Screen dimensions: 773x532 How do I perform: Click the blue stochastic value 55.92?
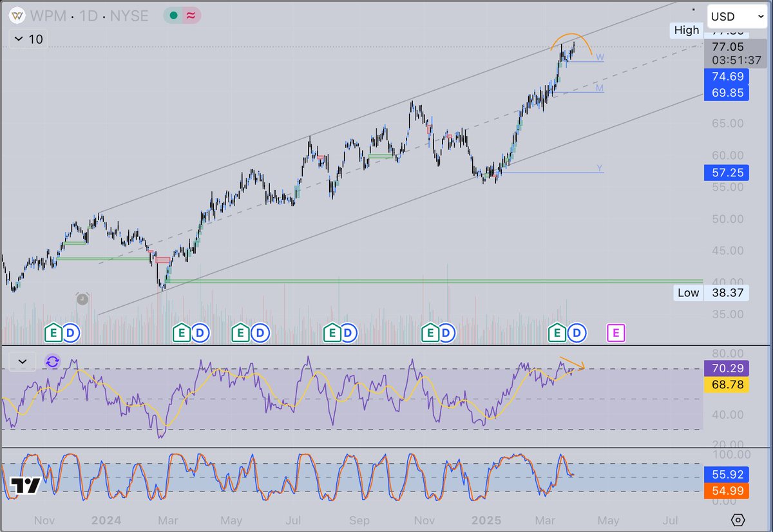[728, 475]
